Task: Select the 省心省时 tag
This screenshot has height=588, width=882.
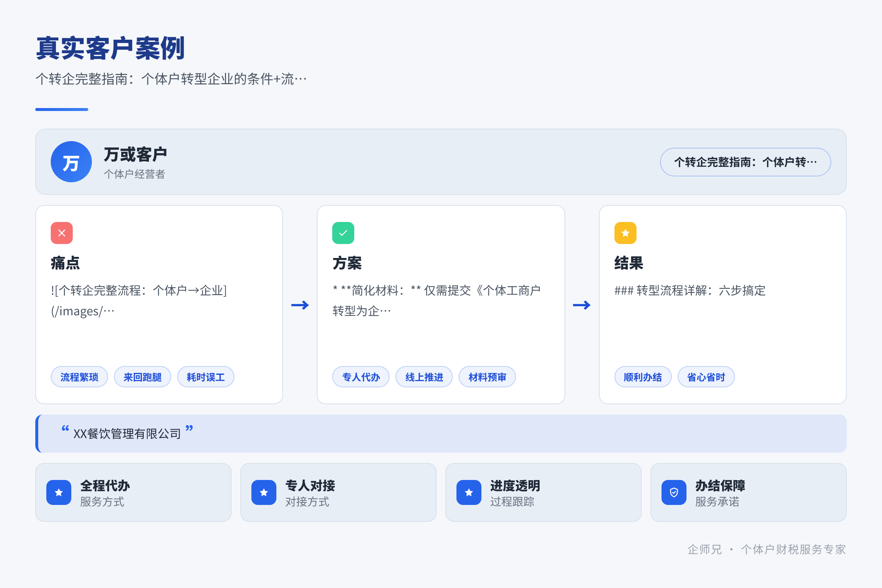Action: 706,377
